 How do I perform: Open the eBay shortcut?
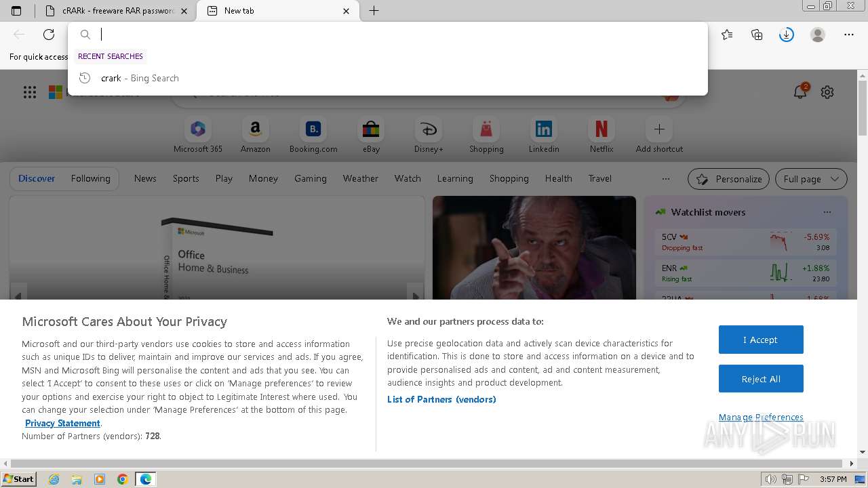[371, 135]
